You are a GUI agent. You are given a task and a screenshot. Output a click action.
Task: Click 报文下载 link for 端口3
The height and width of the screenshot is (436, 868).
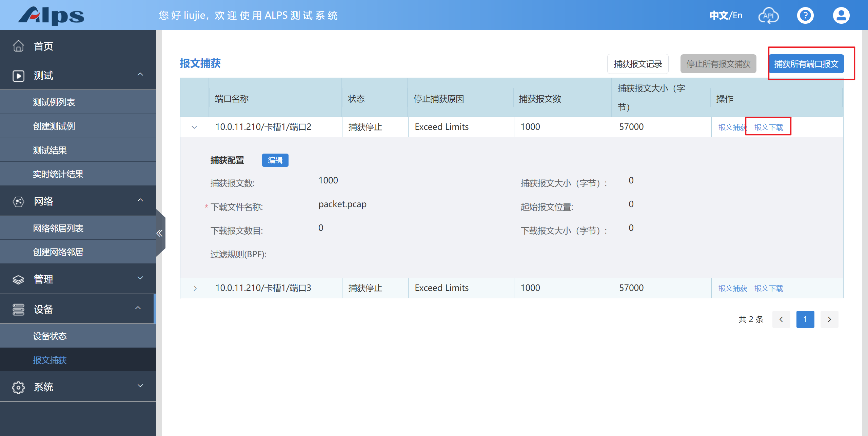[x=769, y=288]
